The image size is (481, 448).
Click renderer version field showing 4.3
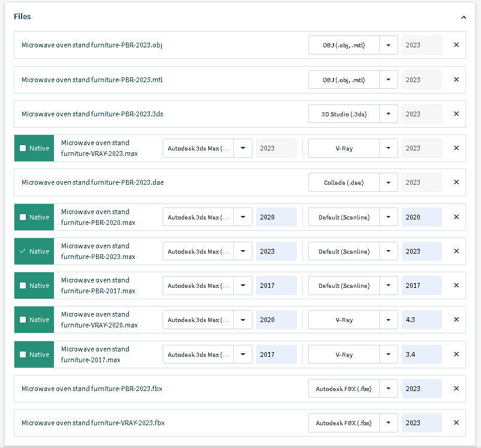tap(422, 320)
